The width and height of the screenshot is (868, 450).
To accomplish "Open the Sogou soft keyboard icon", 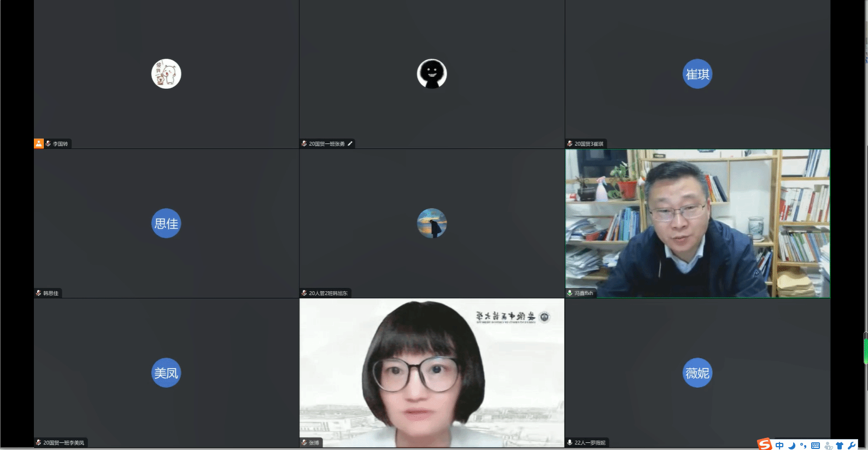I will pyautogui.click(x=816, y=446).
